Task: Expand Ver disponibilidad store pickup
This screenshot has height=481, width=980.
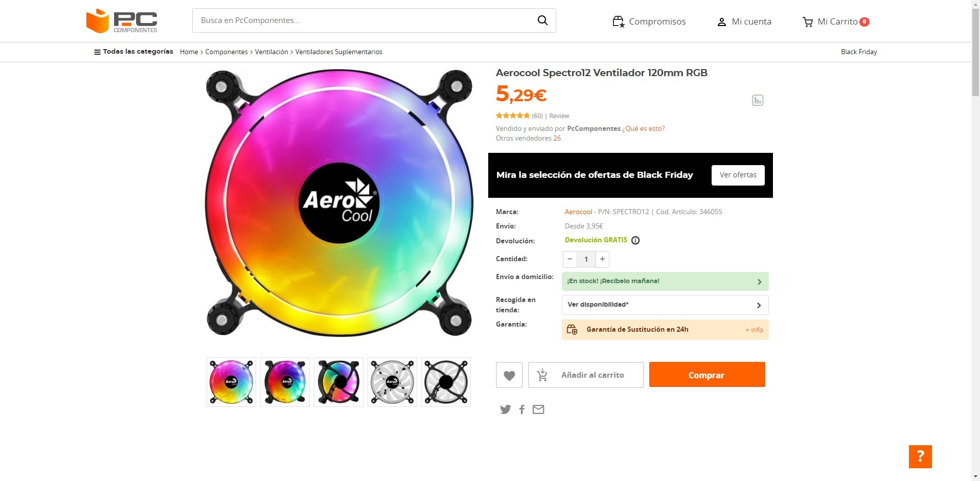Action: (665, 305)
